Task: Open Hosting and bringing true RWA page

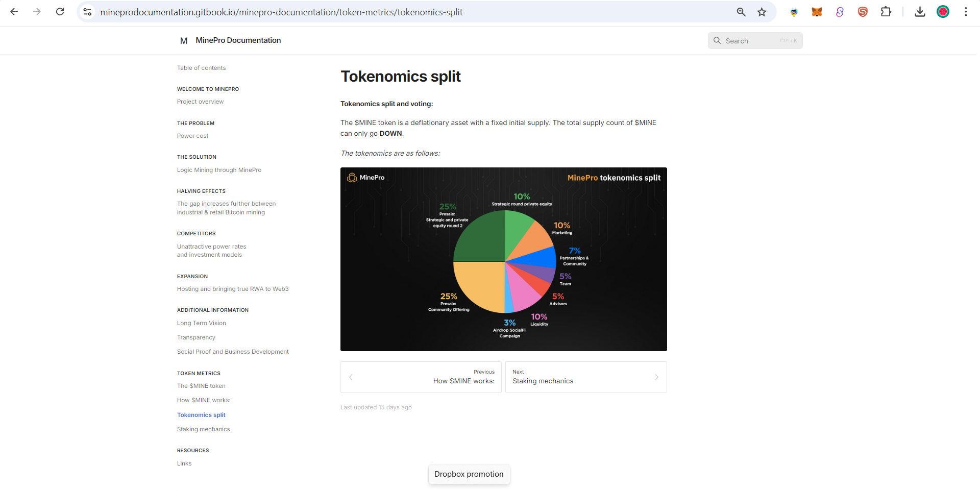Action: pyautogui.click(x=233, y=289)
